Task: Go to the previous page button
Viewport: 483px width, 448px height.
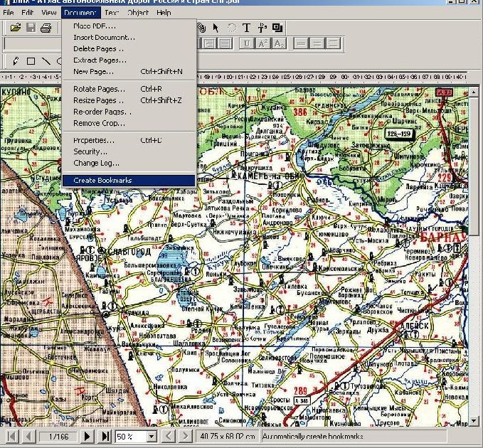Action: click(28, 437)
